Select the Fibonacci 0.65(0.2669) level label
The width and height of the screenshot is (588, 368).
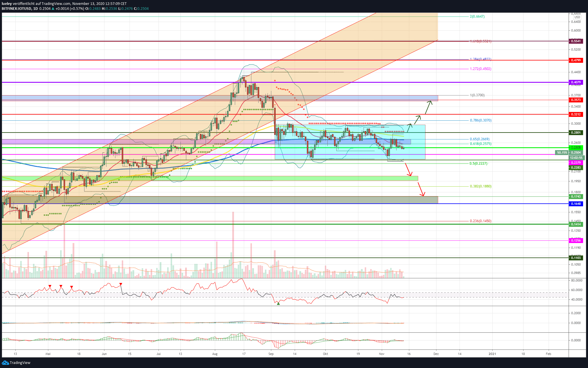tap(480, 139)
